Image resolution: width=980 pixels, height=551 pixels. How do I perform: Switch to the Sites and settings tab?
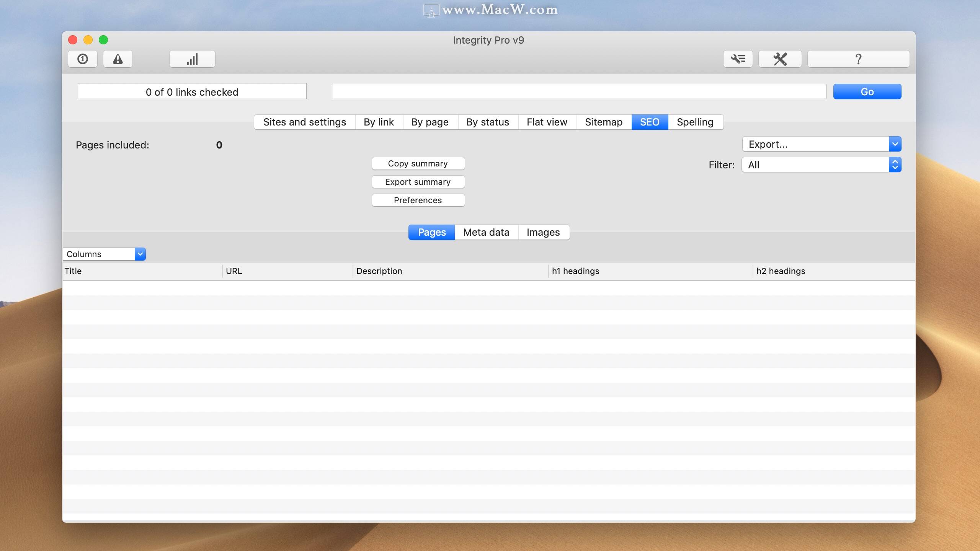(x=304, y=122)
